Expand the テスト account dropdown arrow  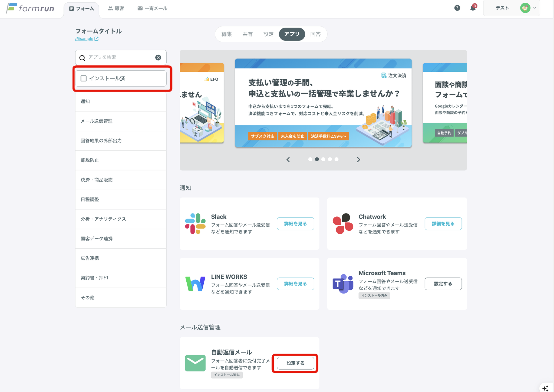(535, 8)
